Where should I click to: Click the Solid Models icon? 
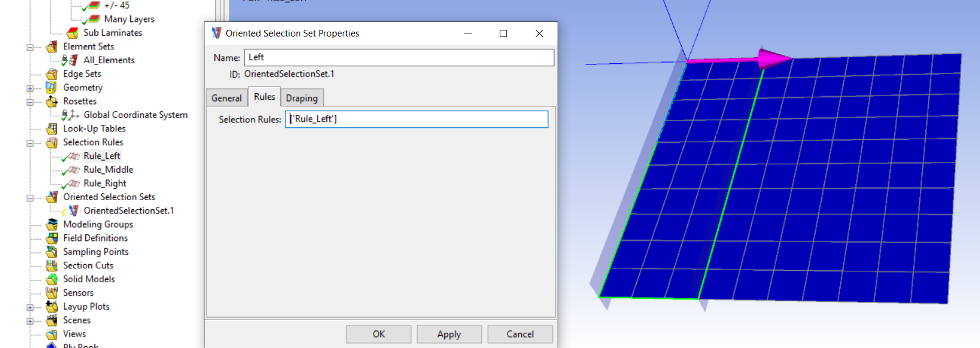(52, 279)
